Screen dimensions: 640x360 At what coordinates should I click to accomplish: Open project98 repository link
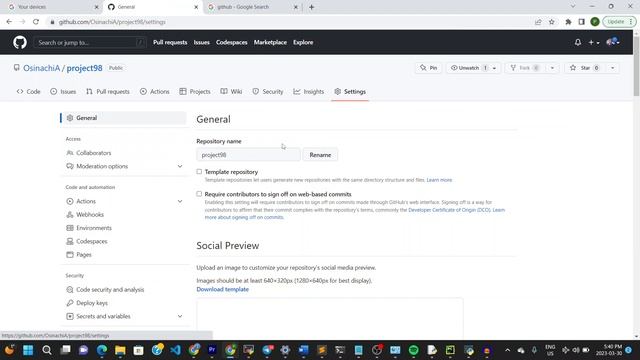[x=84, y=68]
